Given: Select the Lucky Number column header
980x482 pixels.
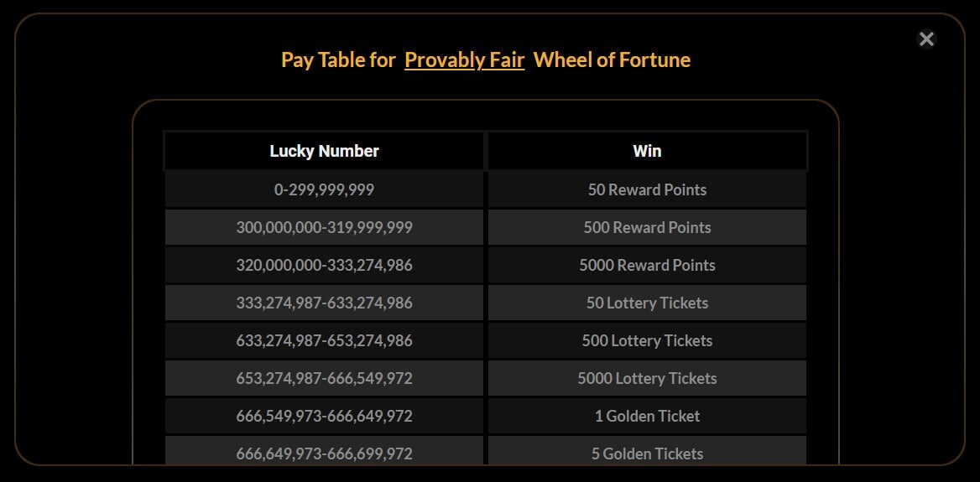Looking at the screenshot, I should click(324, 151).
